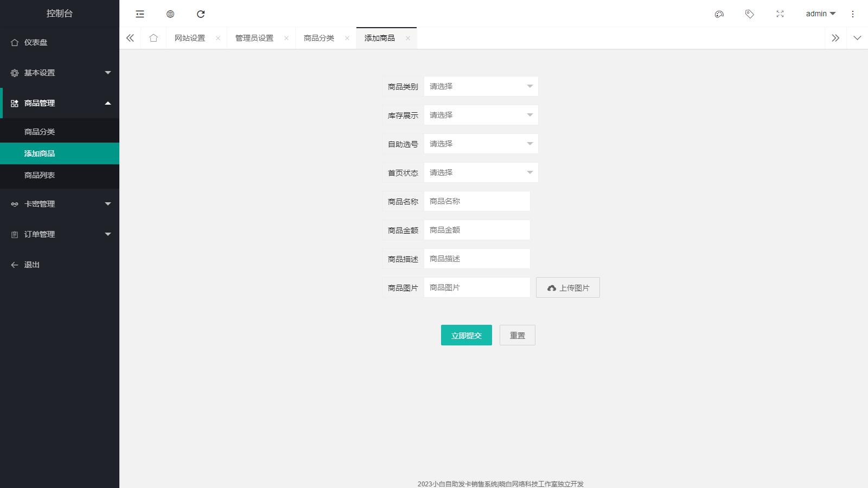Viewport: 868px width, 488px height.
Task: Click the 上传图片 upload button
Action: coord(567,287)
